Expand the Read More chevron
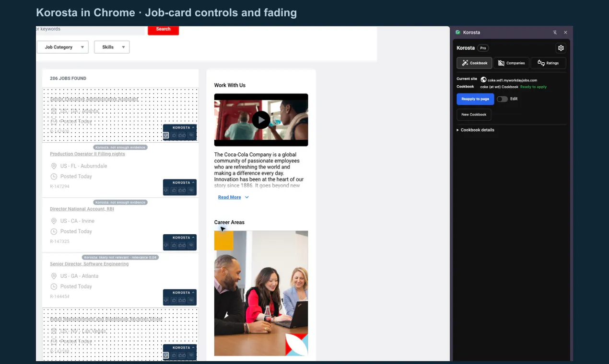 tap(247, 197)
